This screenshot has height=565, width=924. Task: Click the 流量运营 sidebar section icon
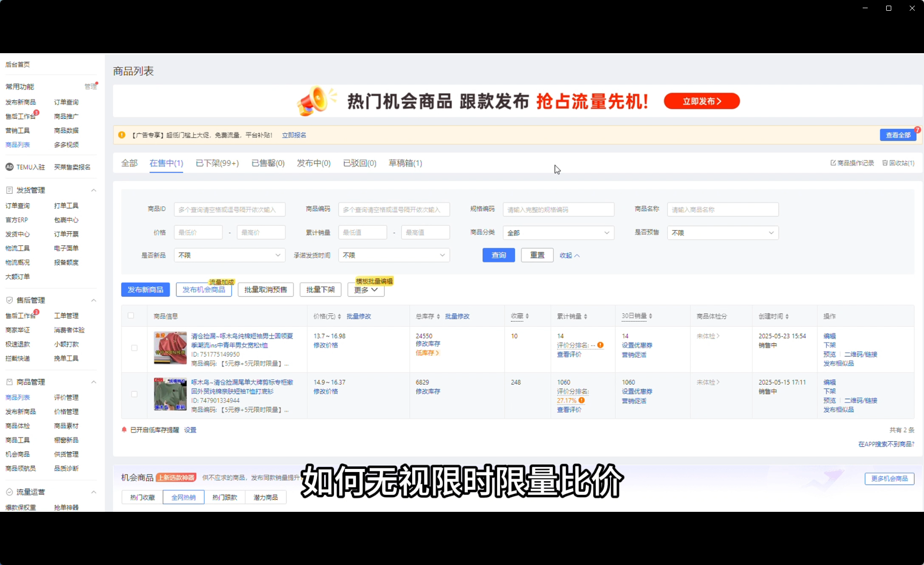click(9, 492)
